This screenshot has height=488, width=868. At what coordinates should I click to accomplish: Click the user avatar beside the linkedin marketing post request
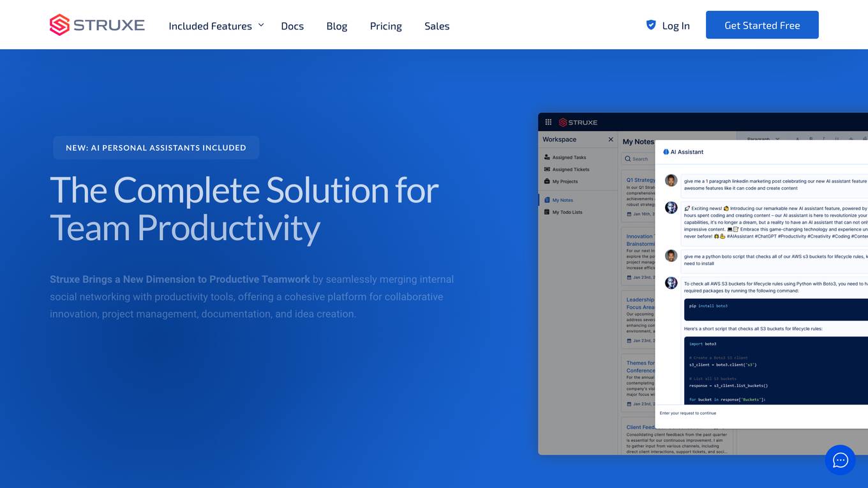[x=671, y=181]
